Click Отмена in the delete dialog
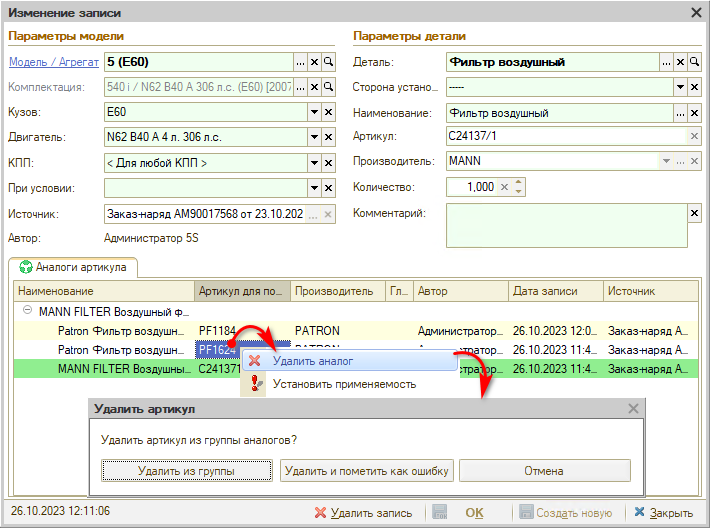The height and width of the screenshot is (528, 710). coord(545,471)
